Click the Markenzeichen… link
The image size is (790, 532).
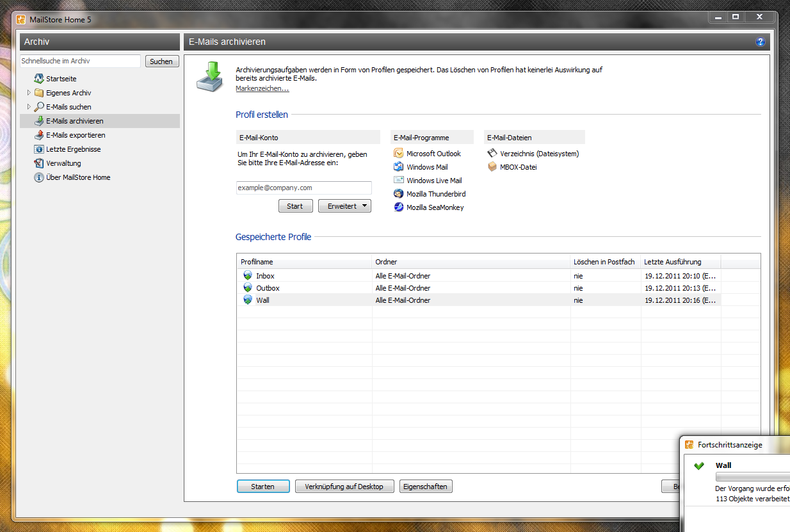pos(262,88)
